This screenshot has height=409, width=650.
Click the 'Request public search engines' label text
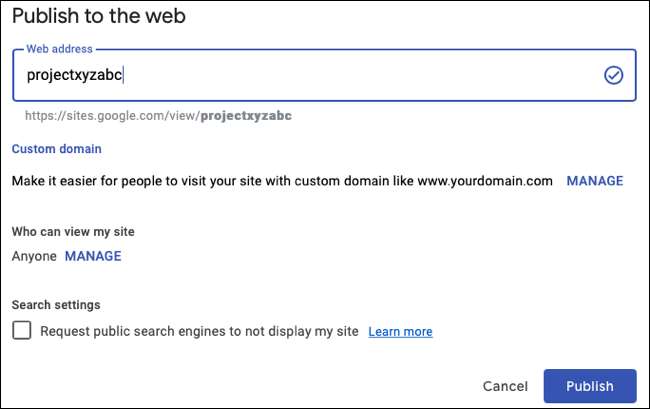200,332
